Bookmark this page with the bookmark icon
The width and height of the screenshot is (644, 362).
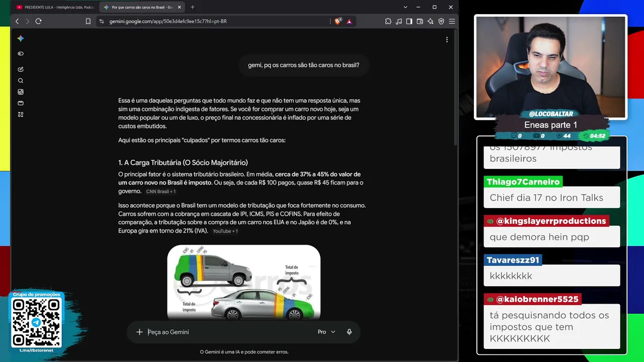tap(88, 21)
